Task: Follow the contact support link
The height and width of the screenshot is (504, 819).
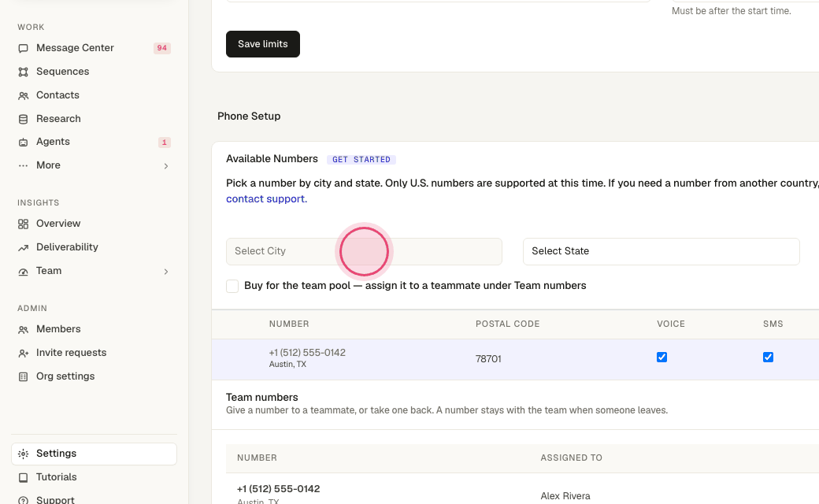Action: pyautogui.click(x=266, y=199)
